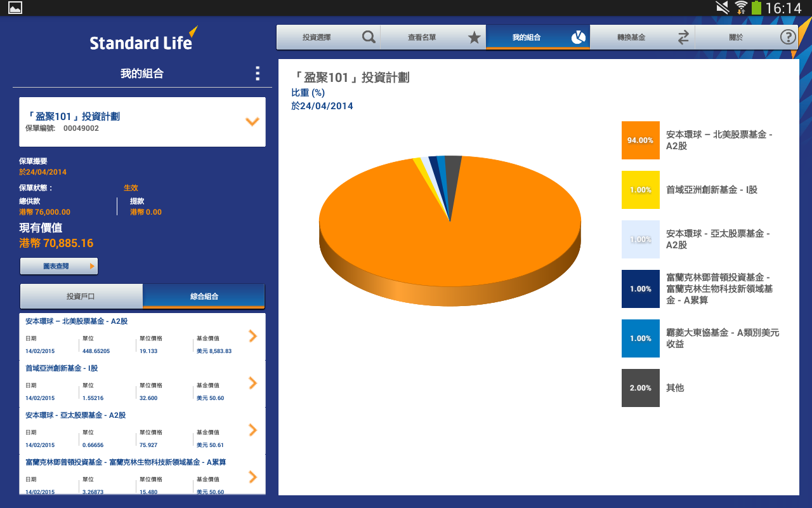Open the search magnifier icon in 投資選擇 tab
Viewport: 812px width, 508px height.
pos(369,37)
